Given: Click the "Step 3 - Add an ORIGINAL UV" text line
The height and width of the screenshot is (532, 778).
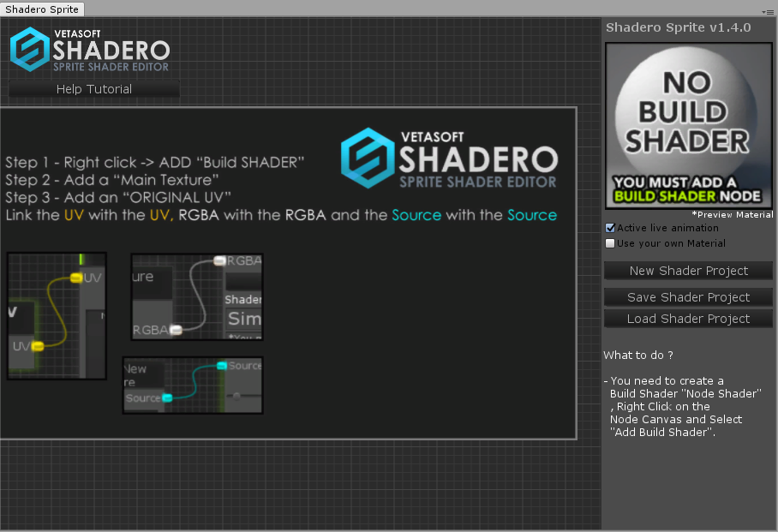Looking at the screenshot, I should pos(118,198).
